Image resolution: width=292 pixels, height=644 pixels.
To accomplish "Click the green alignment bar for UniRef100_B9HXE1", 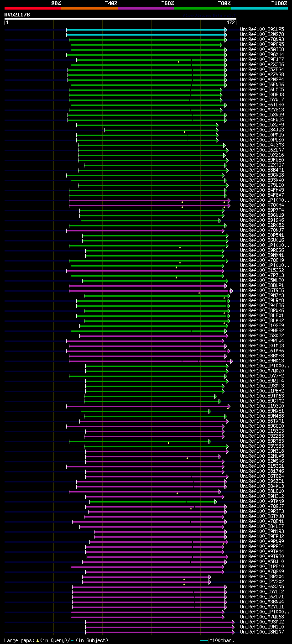I will coord(146,411).
